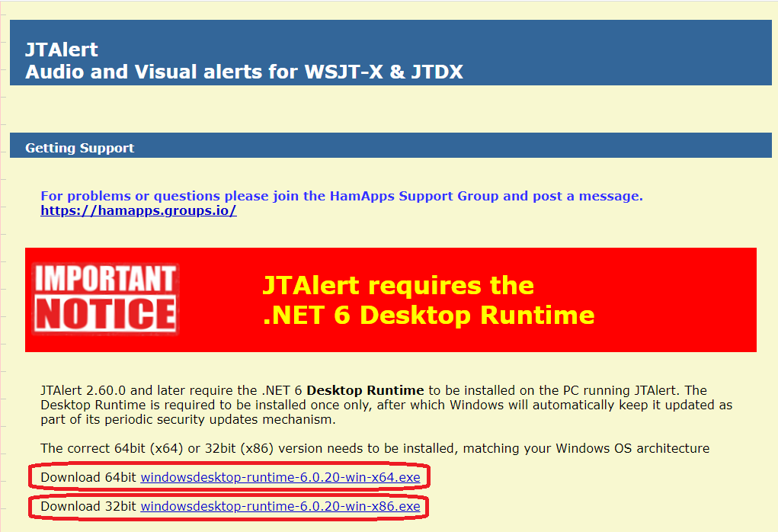The height and width of the screenshot is (532, 778).
Task: Click the 'JTAlert requires the .NET 6 Desktop Runtime' banner text
Action: [x=428, y=300]
